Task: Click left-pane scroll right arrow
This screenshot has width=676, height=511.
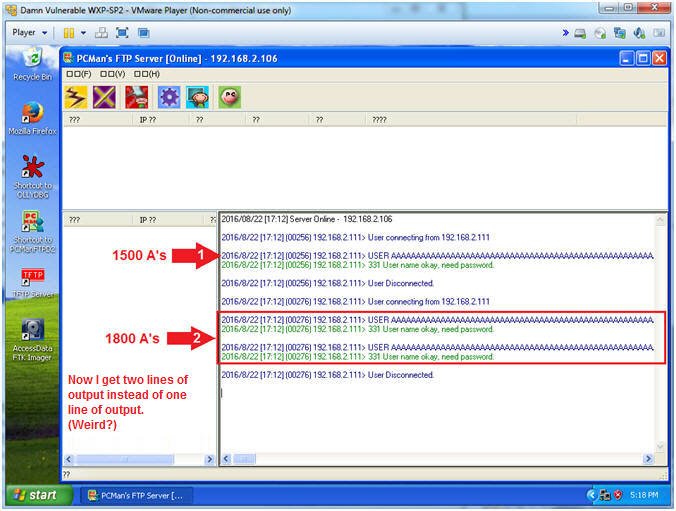Action: pyautogui.click(x=210, y=459)
